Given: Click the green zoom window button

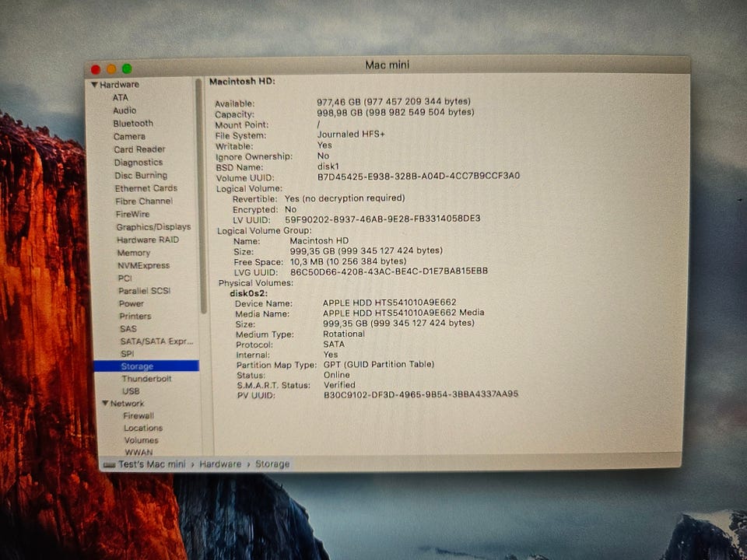Looking at the screenshot, I should (x=127, y=69).
